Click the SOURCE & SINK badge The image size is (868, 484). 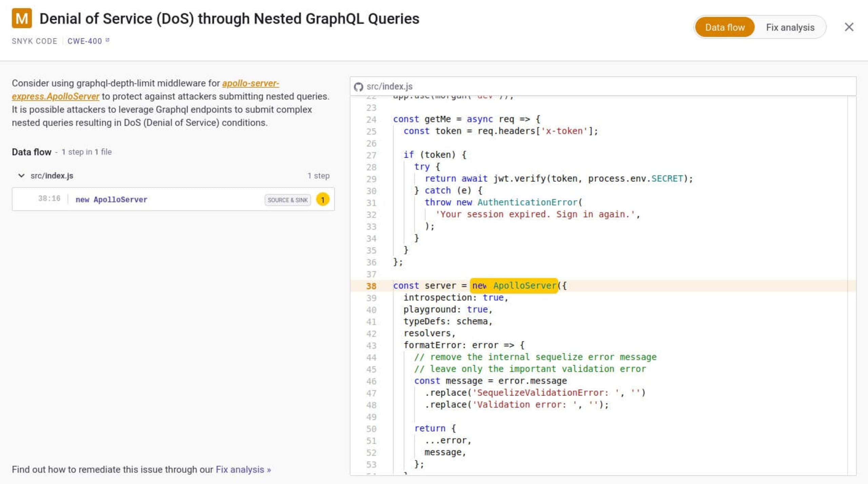point(288,200)
